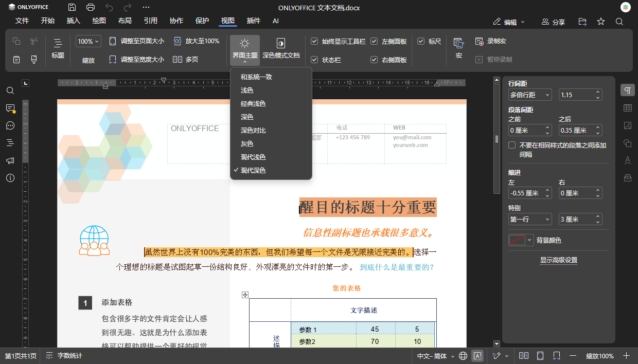Click the Undo arrow icon
This screenshot has height=364, width=638.
109,7
